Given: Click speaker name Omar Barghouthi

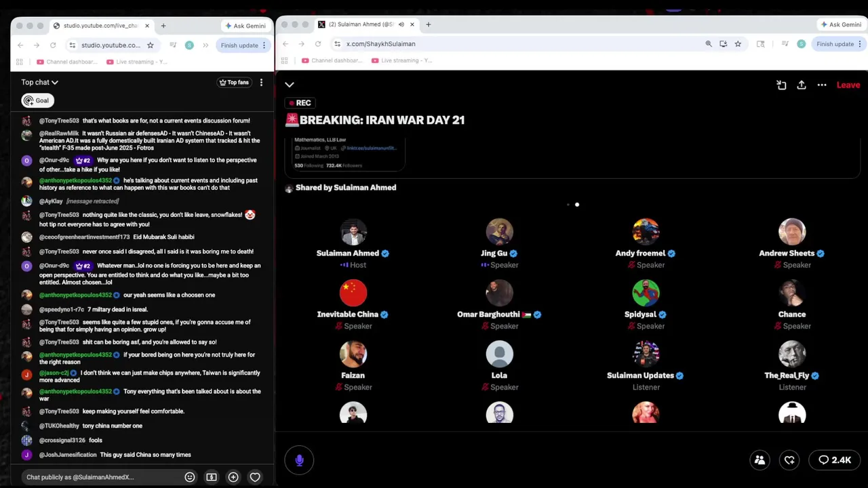Looking at the screenshot, I should (488, 314).
